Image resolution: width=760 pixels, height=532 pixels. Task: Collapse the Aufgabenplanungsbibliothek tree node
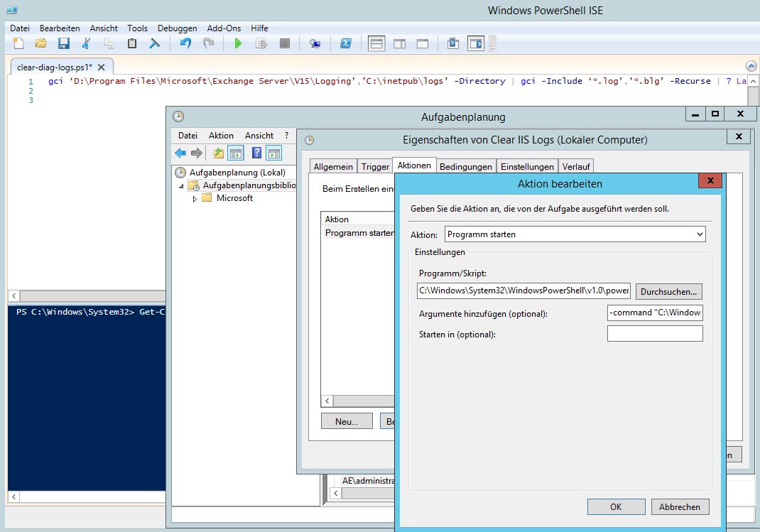pos(180,186)
